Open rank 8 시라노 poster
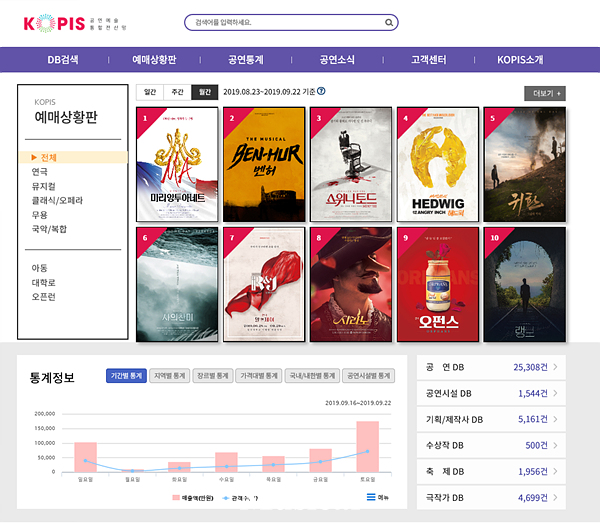Image resolution: width=600 pixels, height=523 pixels. pyautogui.click(x=351, y=284)
